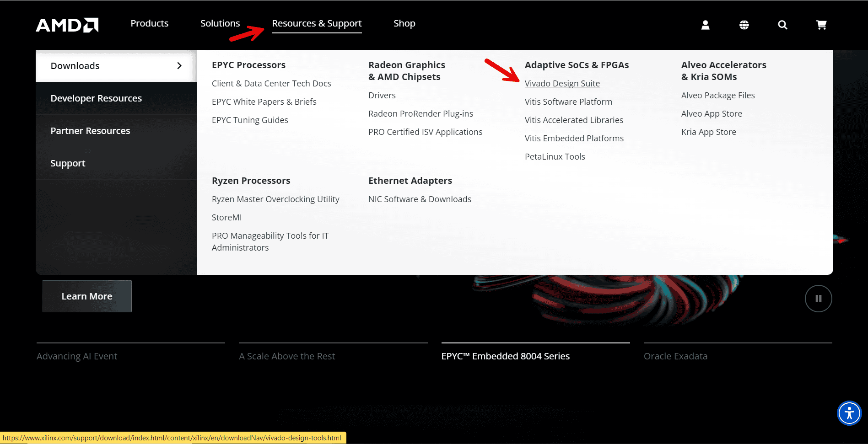
Task: Switch to the Advancing AI Event slide
Action: 77,356
